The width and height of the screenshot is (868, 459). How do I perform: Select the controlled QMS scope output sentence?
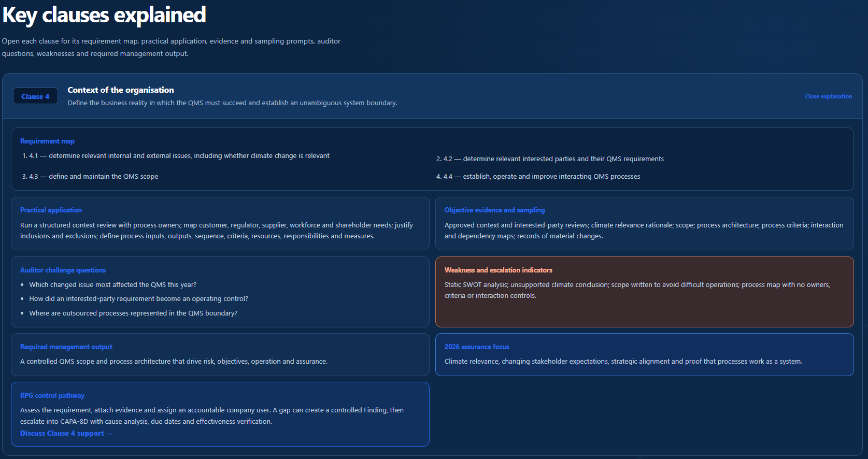tap(174, 361)
